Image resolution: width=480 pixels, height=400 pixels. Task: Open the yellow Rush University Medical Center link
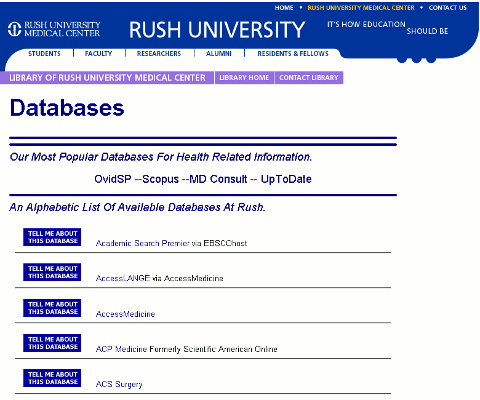pos(361,8)
